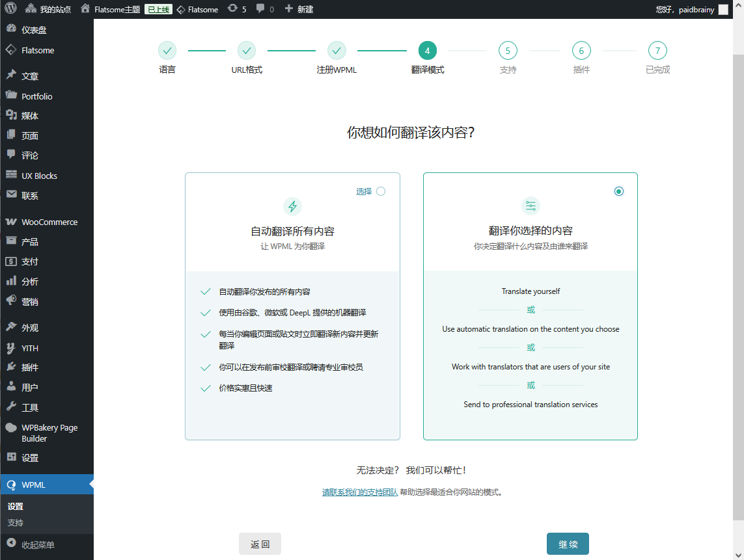Viewport: 744px width, 560px height.
Task: Open 用户 users icon in the sidebar
Action: click(11, 386)
